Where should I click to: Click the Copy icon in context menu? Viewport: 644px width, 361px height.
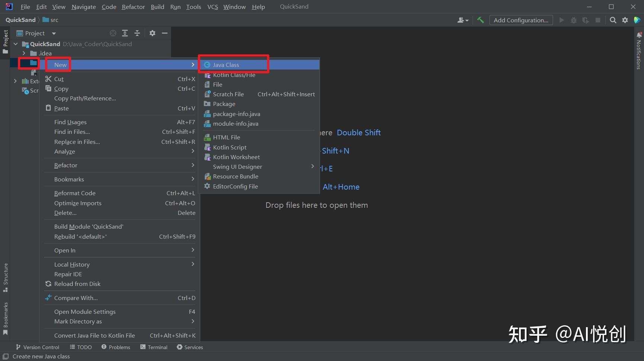tap(48, 88)
